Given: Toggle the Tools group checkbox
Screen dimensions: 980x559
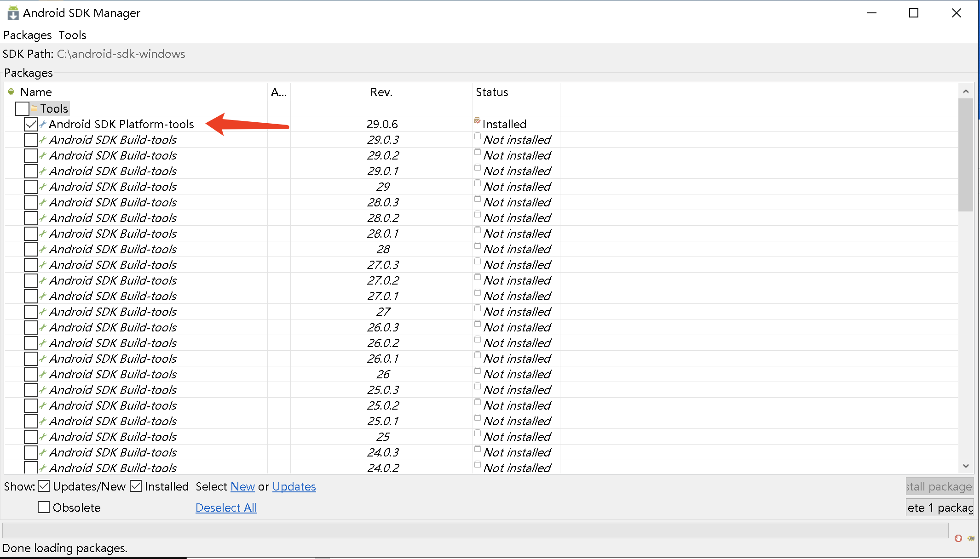Looking at the screenshot, I should coord(22,108).
